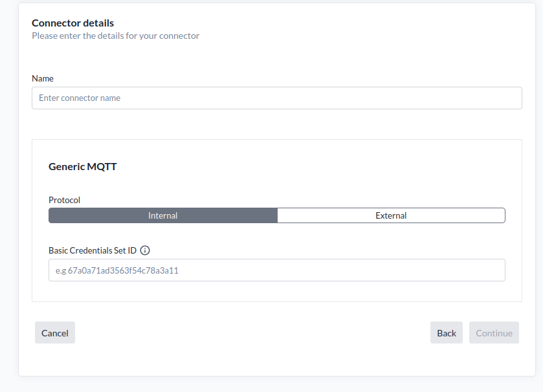
Task: Show the credentials set ID help tooltip icon
Action: [145, 250]
